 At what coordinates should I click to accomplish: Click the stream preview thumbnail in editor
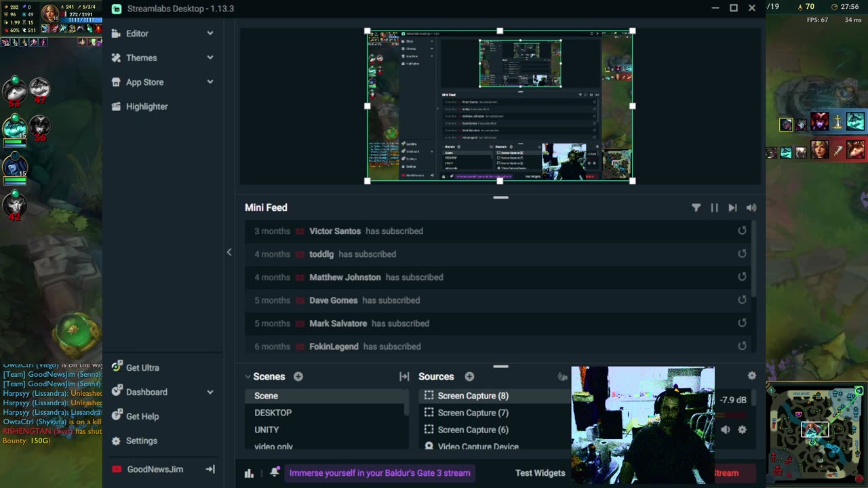click(x=500, y=106)
